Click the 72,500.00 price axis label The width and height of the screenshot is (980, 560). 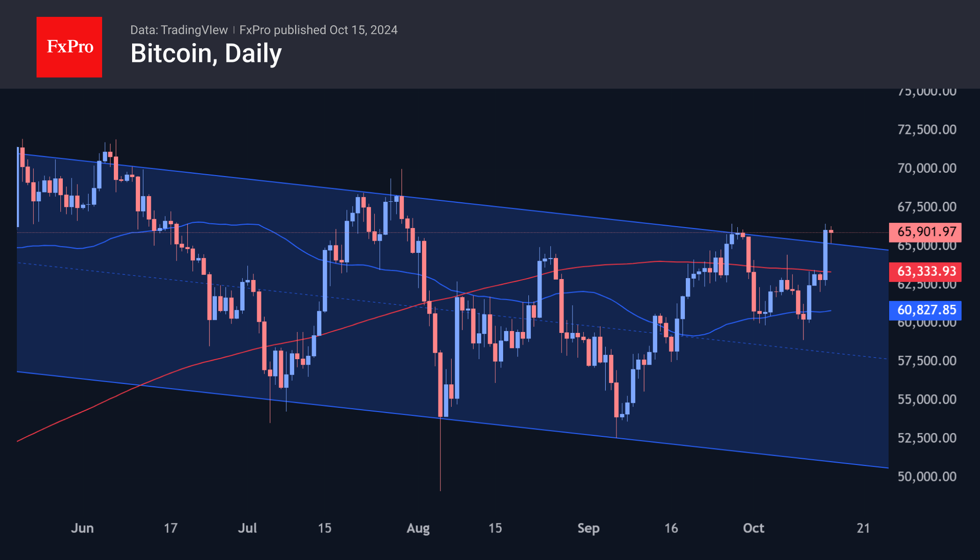point(927,130)
